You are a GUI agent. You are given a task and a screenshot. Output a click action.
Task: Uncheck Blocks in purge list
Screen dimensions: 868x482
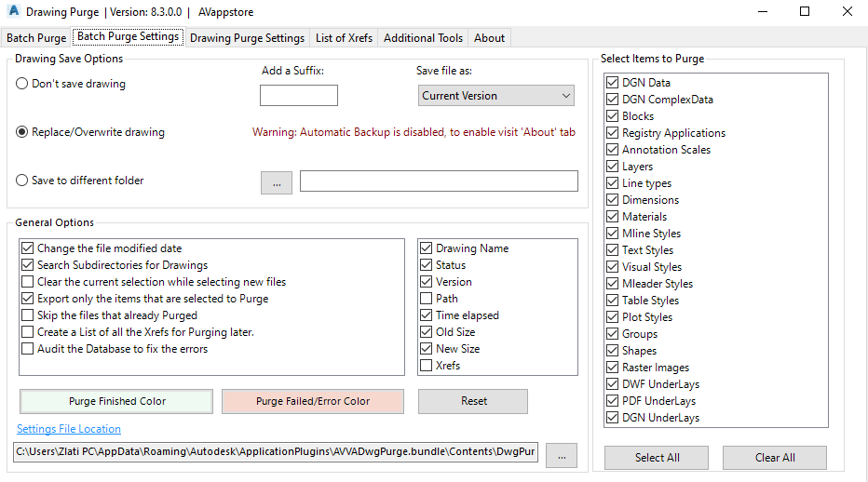(612, 116)
